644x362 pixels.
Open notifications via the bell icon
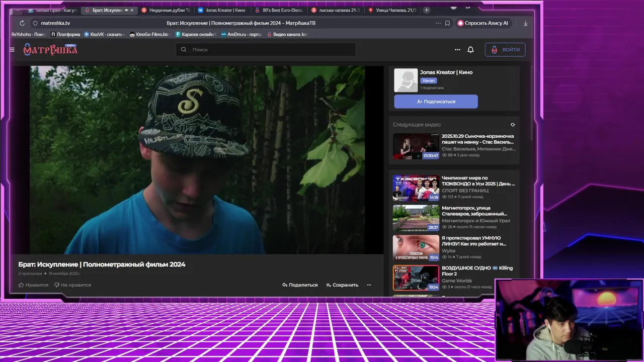pos(470,50)
